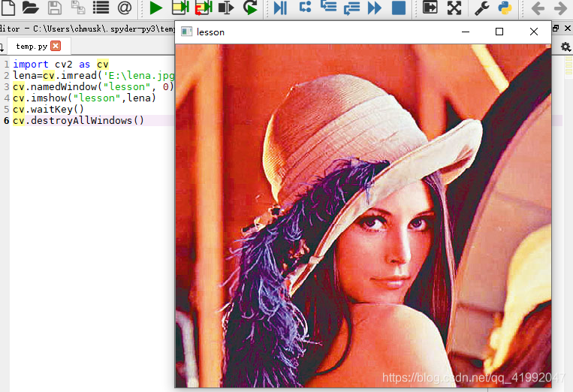The height and width of the screenshot is (392, 573).
Task: Open Preferences via the wrench icon
Action: pos(482,8)
